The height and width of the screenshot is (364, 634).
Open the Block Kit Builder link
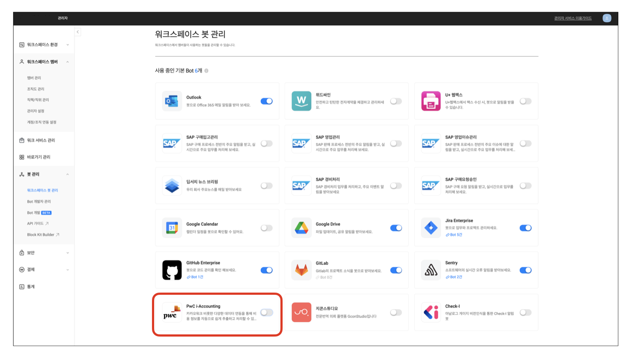click(x=43, y=235)
